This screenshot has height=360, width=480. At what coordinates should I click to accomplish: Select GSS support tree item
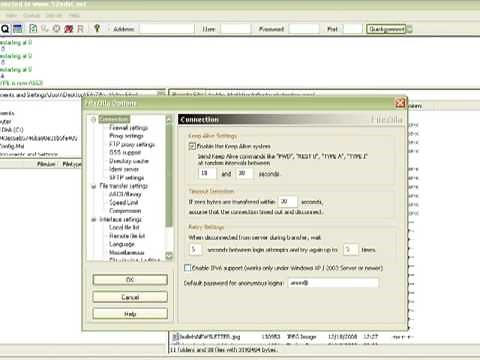[125, 152]
